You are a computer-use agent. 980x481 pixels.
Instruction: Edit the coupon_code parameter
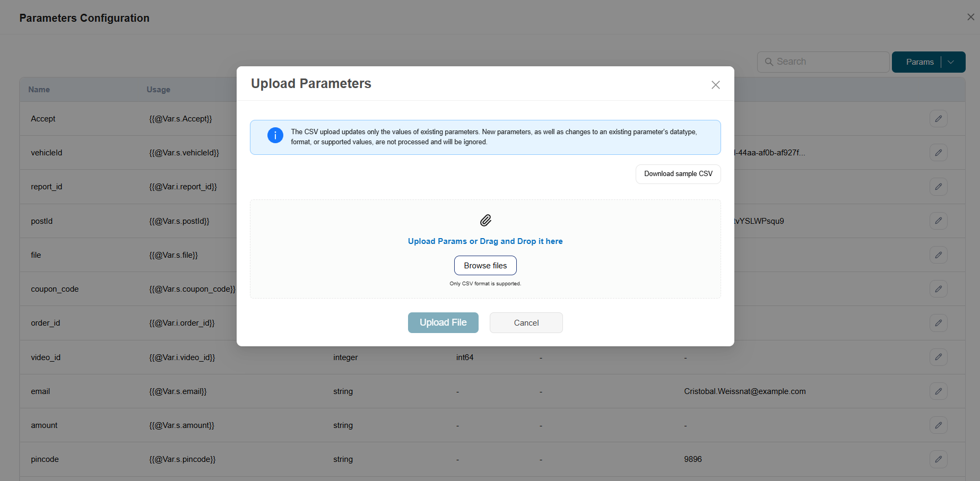tap(938, 288)
